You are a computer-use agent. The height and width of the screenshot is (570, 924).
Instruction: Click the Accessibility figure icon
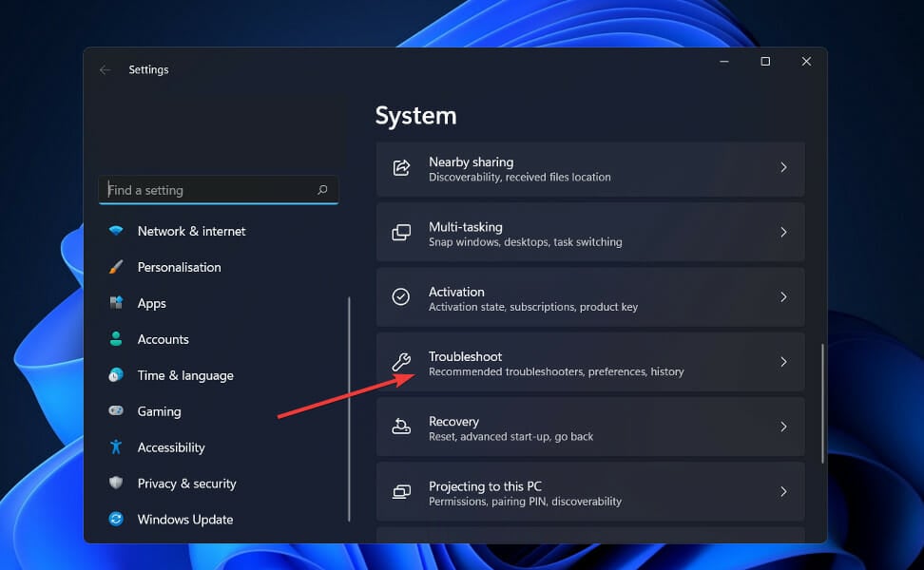(116, 447)
